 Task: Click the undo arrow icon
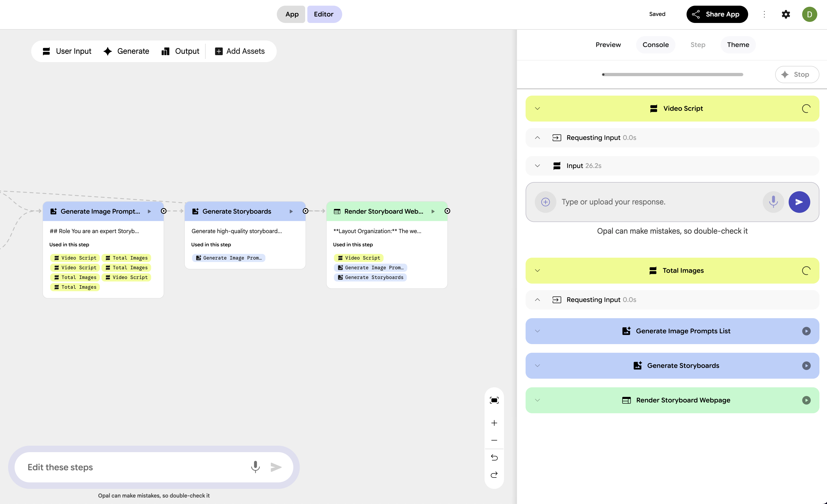pyautogui.click(x=494, y=457)
